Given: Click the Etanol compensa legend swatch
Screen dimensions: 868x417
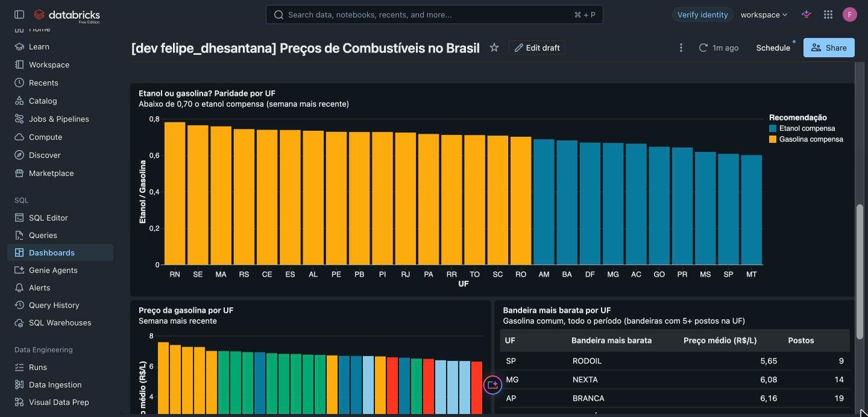Looking at the screenshot, I should click(773, 128).
